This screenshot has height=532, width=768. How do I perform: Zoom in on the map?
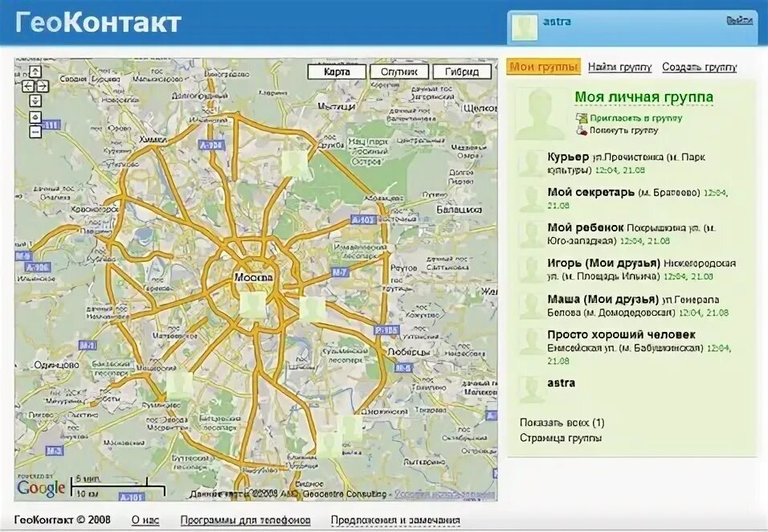[35, 117]
